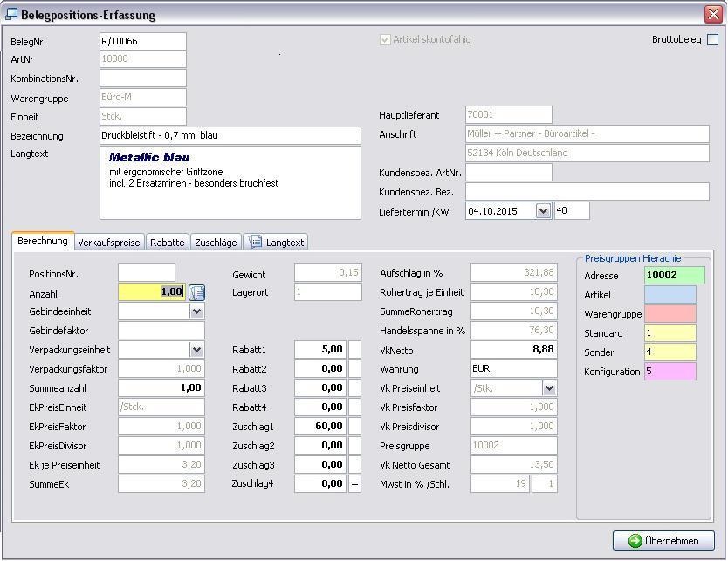Screen dimensions: 728x561
Task: Open the Gebindeeinheit dropdown
Action: click(196, 311)
